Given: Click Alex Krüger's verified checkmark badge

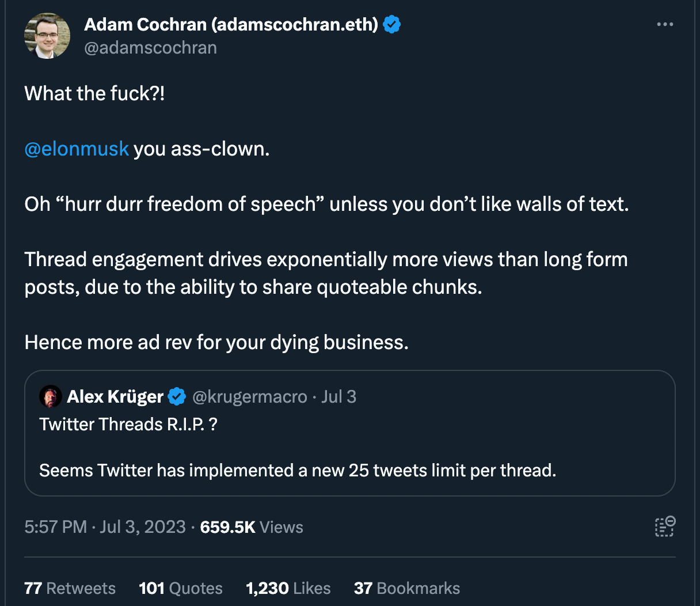Looking at the screenshot, I should (x=177, y=396).
